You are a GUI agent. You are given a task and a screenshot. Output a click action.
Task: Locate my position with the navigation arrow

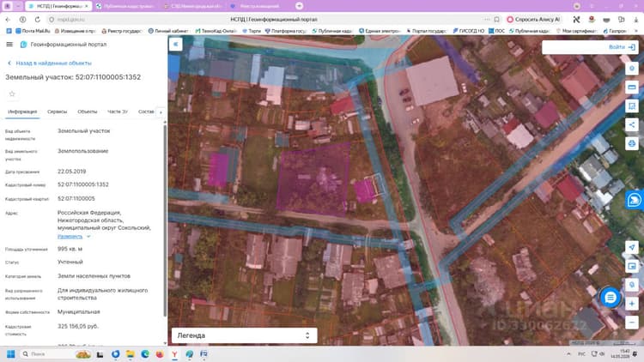tap(632, 247)
